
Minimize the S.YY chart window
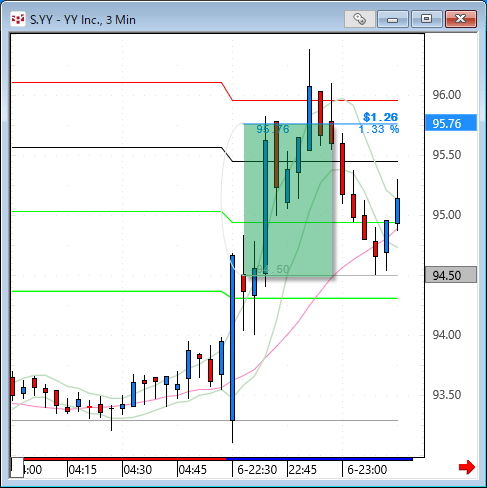(x=393, y=19)
